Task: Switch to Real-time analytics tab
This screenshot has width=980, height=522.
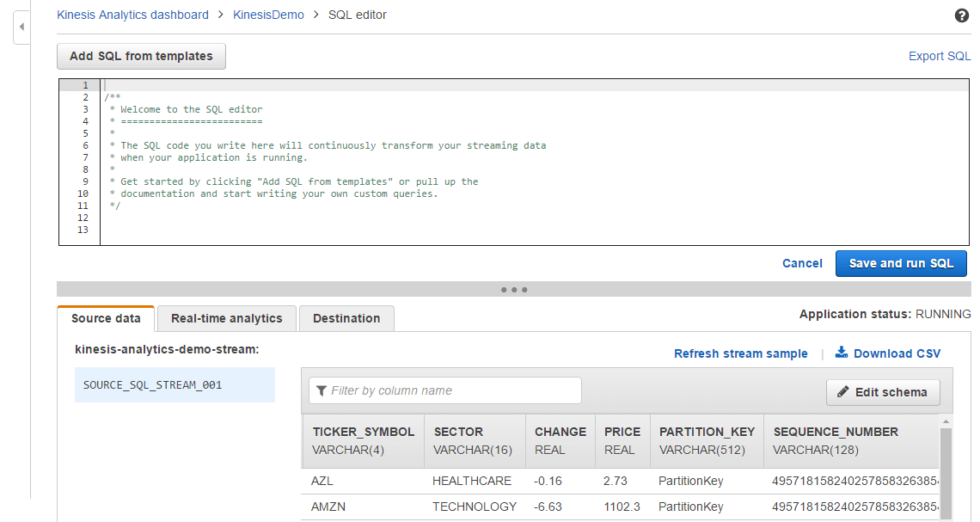Action: [x=226, y=318]
